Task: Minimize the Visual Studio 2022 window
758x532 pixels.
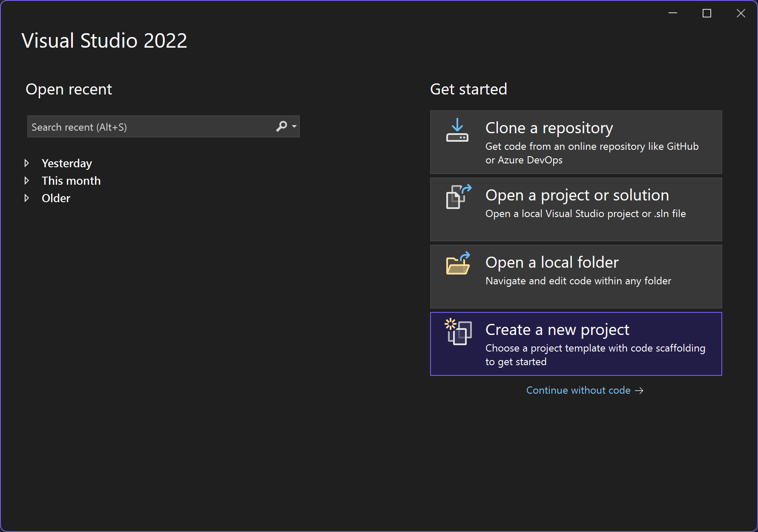Action: [x=673, y=14]
